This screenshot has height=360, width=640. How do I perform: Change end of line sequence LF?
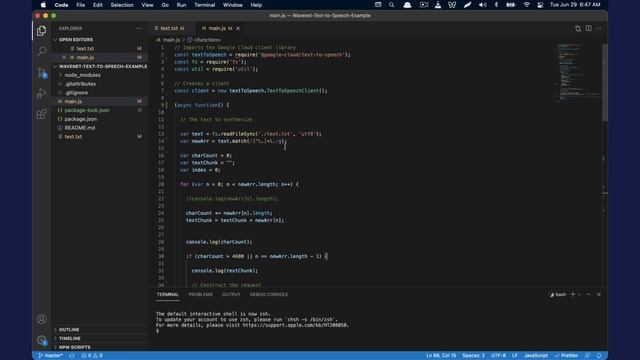[x=515, y=356]
